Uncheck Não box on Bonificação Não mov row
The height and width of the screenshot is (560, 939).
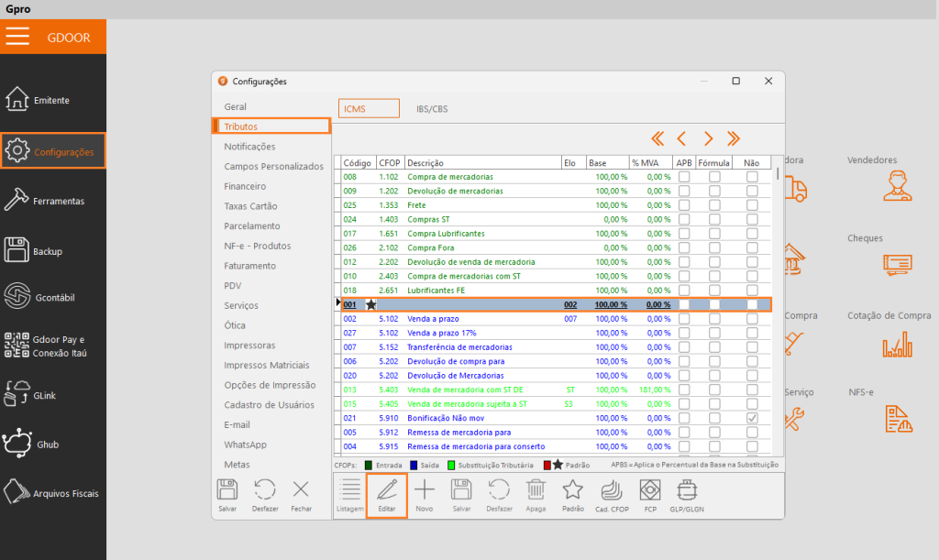click(752, 418)
